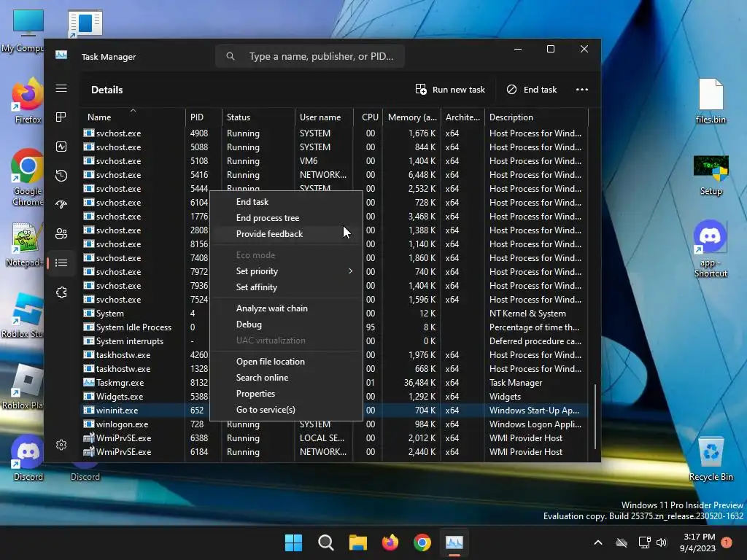Open the Services page puzzle icon

pyautogui.click(x=61, y=292)
